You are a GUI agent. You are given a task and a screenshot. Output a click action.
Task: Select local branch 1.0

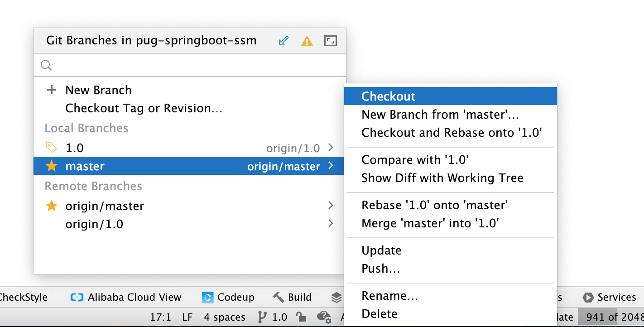(190, 148)
